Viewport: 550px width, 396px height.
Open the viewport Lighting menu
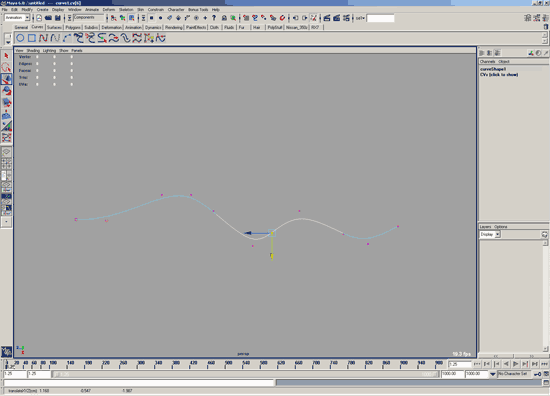point(49,51)
